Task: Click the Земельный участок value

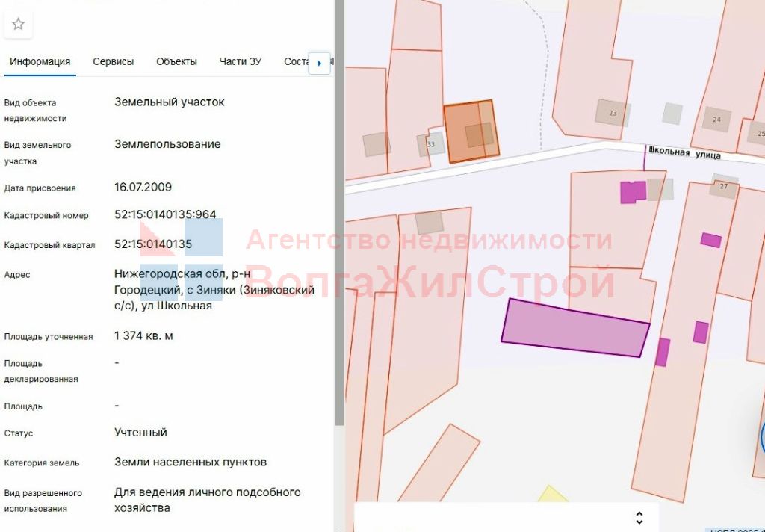Action: tap(170, 102)
